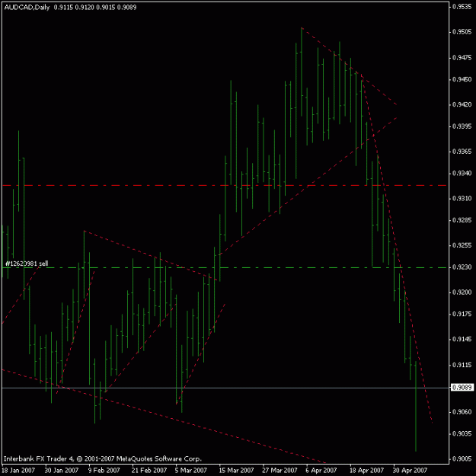This screenshot has height=476, width=476.
Task: Click the 0.9505 price scale label
Action: pyautogui.click(x=462, y=32)
